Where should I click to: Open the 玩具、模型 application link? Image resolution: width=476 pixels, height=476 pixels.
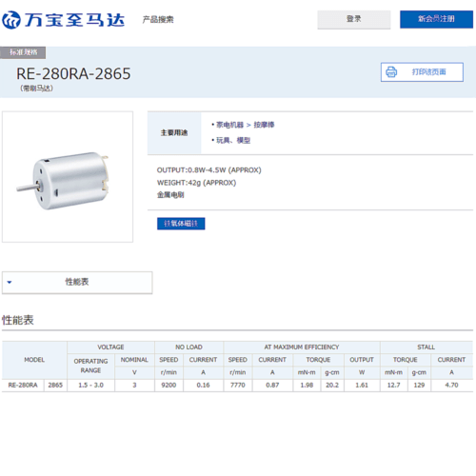tap(233, 140)
